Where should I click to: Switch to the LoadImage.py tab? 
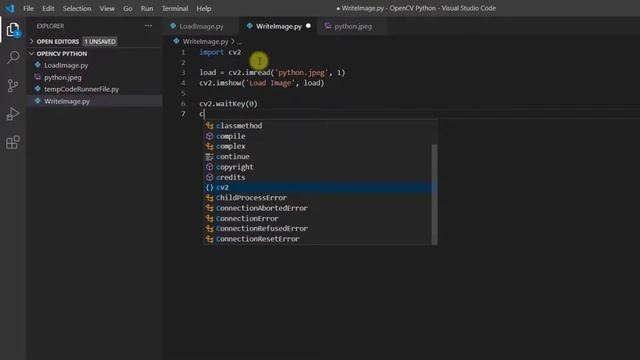point(202,26)
